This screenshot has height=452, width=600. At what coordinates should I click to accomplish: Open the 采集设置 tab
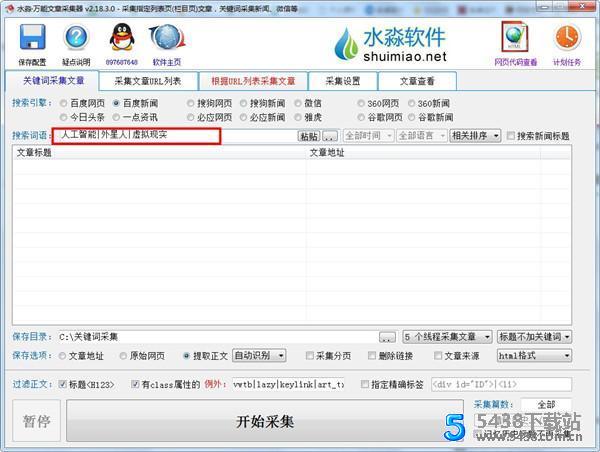tap(343, 81)
